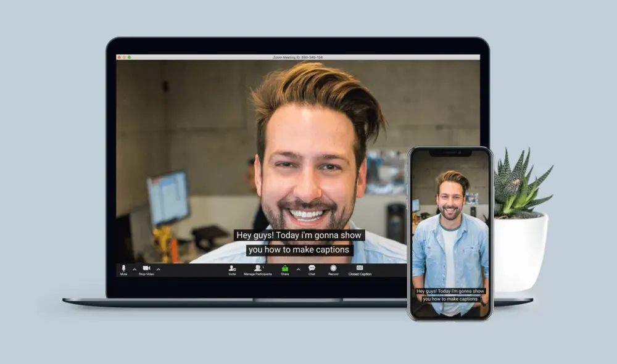This screenshot has height=364, width=617.
Task: Click laptop caption line "Hey guys! Today i'm gonna show"
Action: (299, 235)
